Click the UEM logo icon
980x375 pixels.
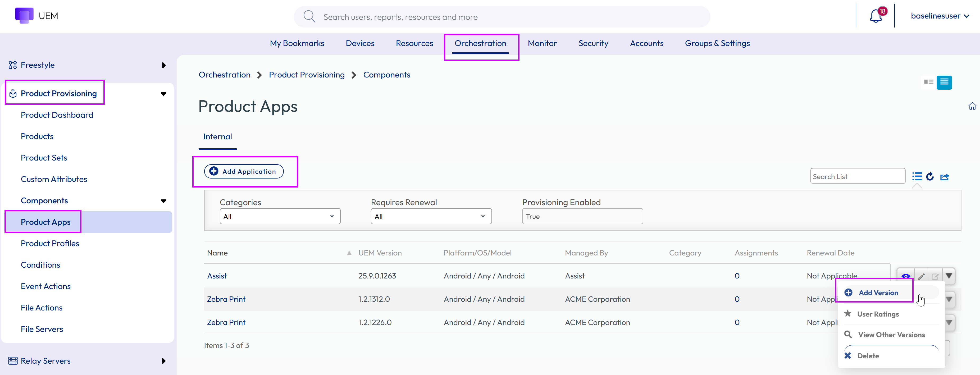click(24, 16)
